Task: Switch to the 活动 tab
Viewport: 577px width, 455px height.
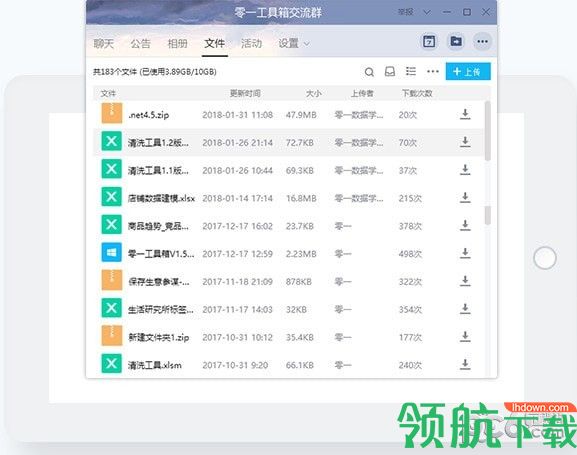Action: coord(251,44)
